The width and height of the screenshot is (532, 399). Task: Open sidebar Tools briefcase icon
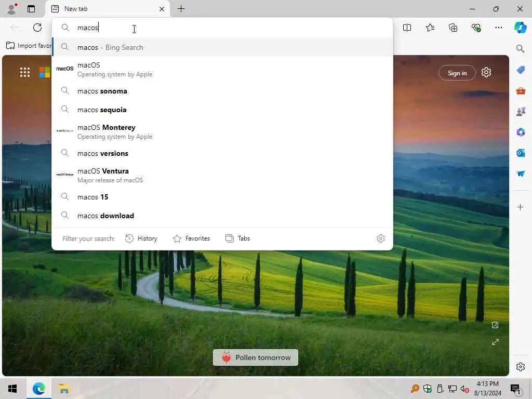[x=521, y=91]
